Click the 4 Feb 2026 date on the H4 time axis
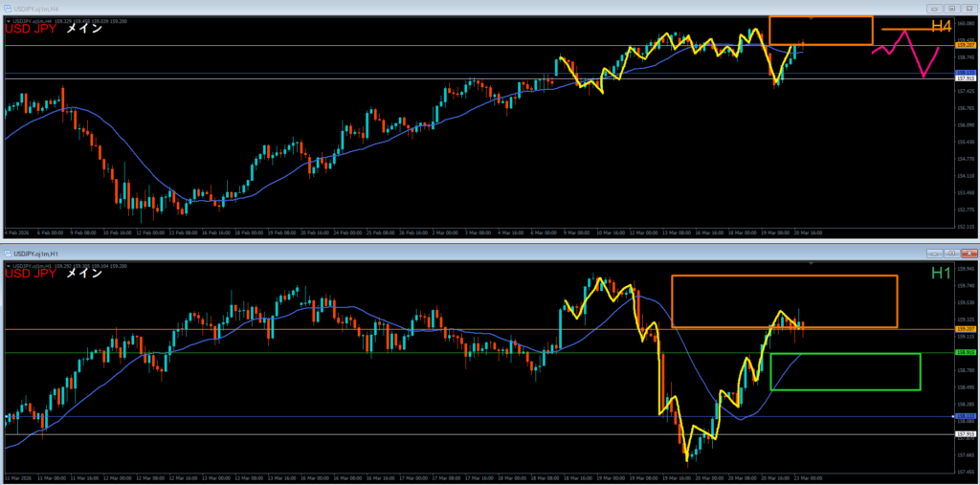 (x=16, y=232)
